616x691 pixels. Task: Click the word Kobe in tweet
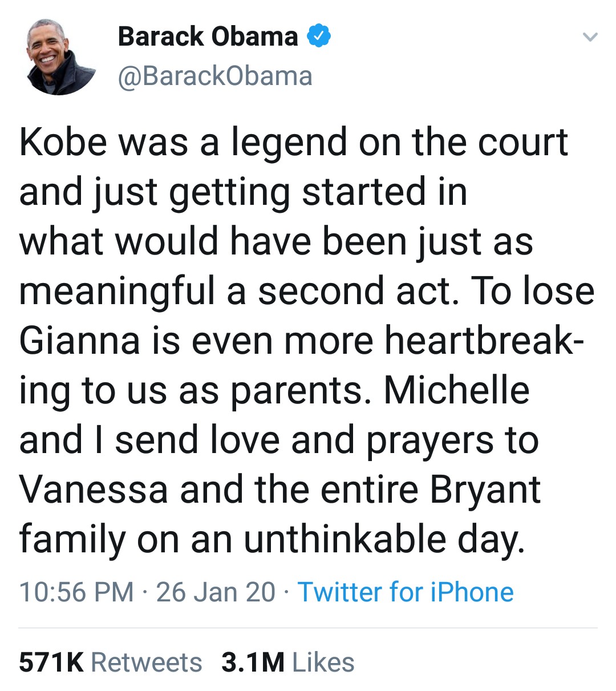63,143
